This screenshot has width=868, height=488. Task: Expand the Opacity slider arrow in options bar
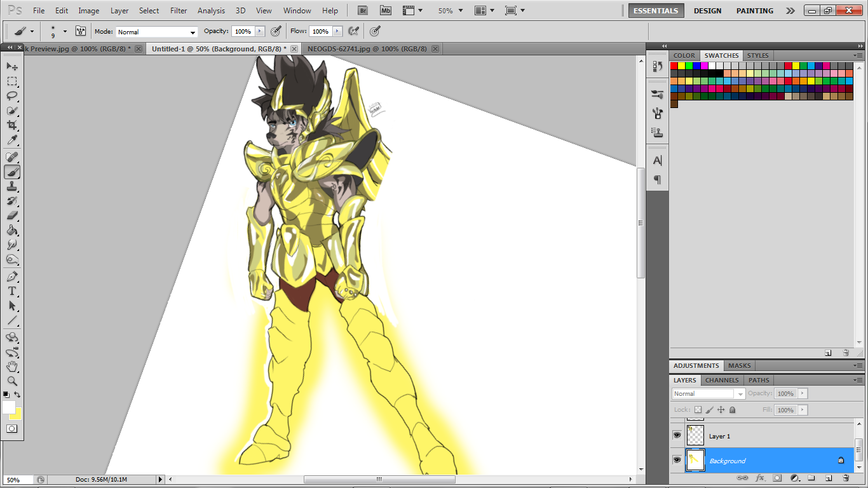[259, 31]
